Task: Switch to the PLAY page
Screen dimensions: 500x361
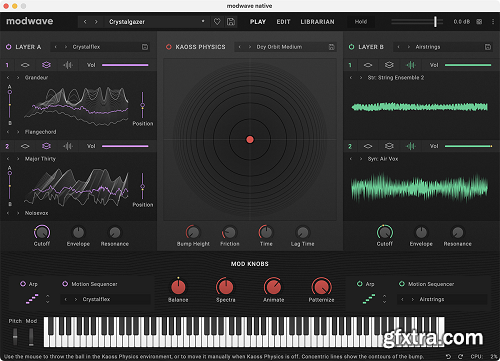Action: coord(258,22)
